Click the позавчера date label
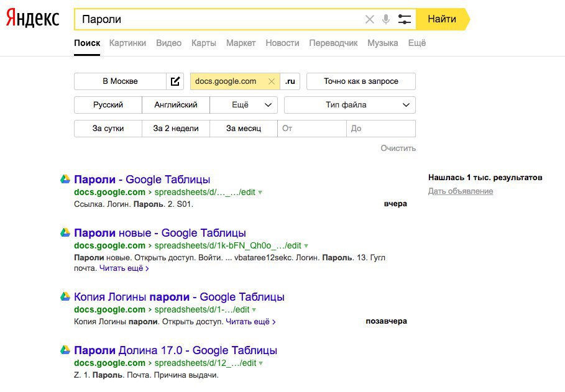The height and width of the screenshot is (392, 565). (x=386, y=321)
